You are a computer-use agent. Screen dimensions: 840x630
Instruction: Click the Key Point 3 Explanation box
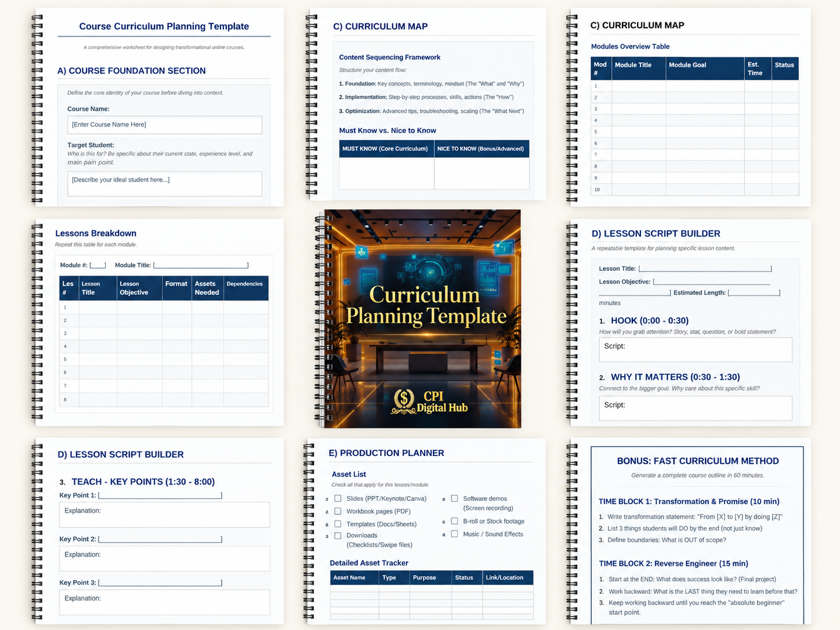(165, 602)
